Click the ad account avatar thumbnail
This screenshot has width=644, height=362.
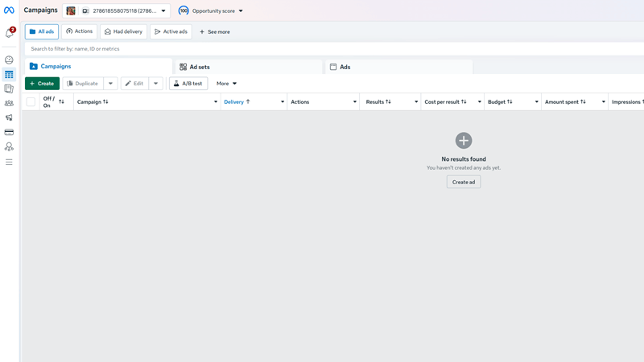tap(71, 11)
